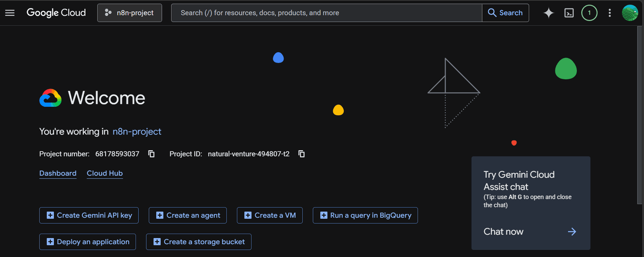Open the Dashboard link
Screen dimensions: 644x257
click(x=58, y=173)
